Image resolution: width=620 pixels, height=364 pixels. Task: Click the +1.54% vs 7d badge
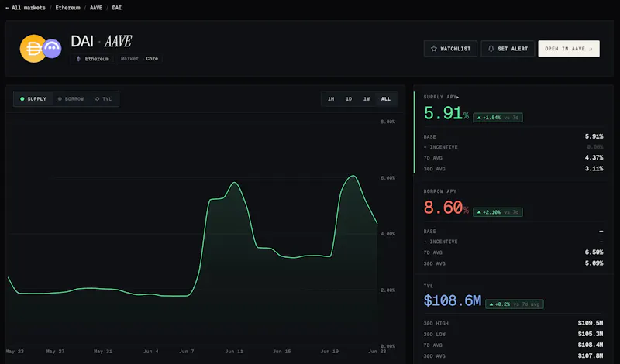498,118
